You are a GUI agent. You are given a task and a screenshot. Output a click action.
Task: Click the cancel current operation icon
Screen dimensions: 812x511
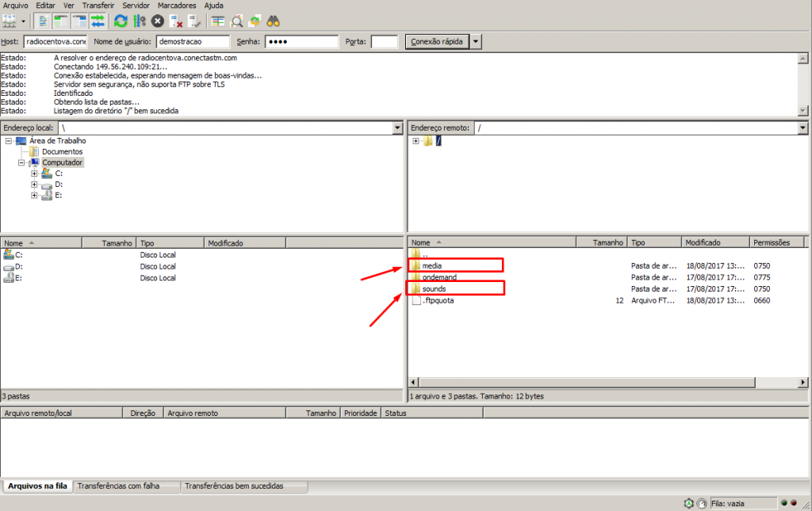158,21
